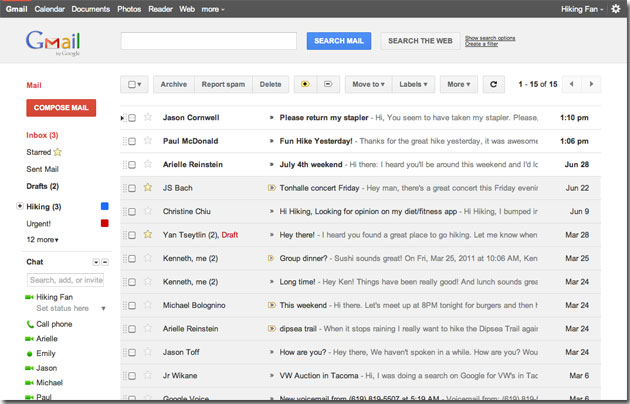Viewport: 630px width, 404px height.
Task: Expand the Hiking label sublabels
Action: pos(20,206)
